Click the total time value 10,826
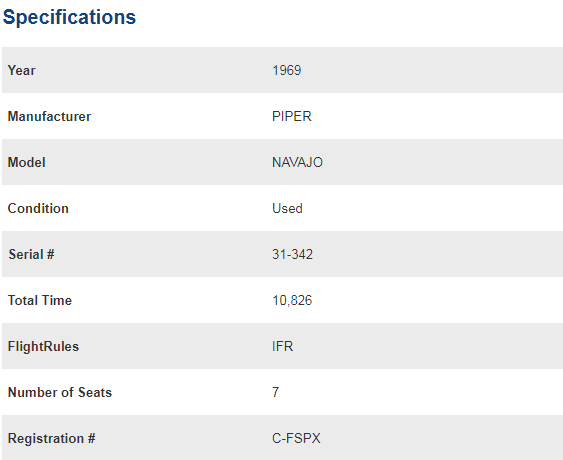Screen dimensions: 563x460 click(x=292, y=300)
